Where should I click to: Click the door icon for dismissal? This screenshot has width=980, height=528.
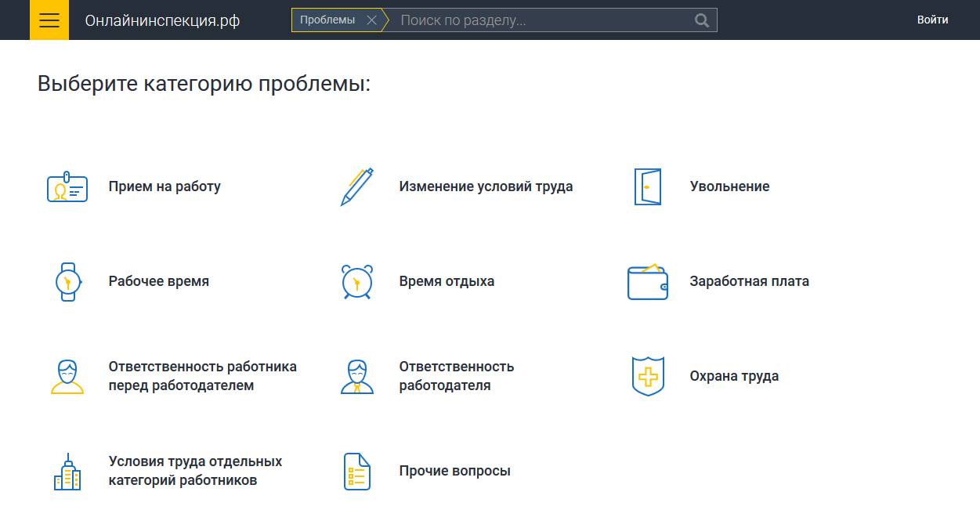647,187
